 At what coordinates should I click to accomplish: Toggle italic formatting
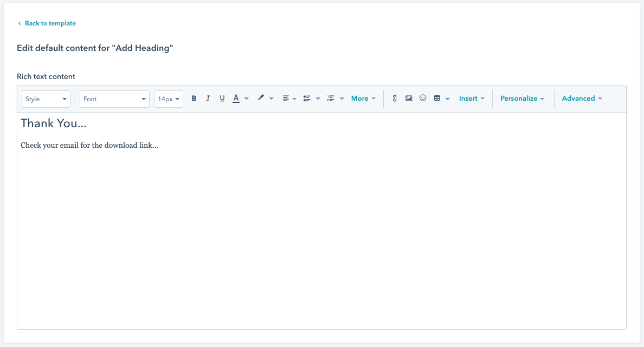pyautogui.click(x=208, y=99)
